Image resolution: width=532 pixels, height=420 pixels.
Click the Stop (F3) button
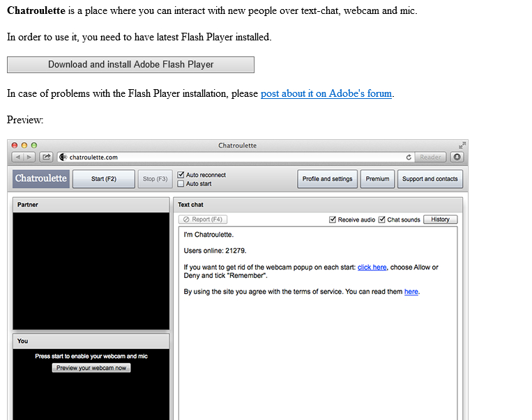click(155, 178)
